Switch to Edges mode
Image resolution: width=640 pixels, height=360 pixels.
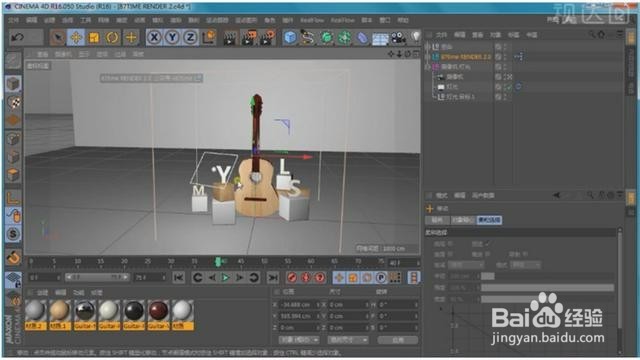tap(13, 158)
